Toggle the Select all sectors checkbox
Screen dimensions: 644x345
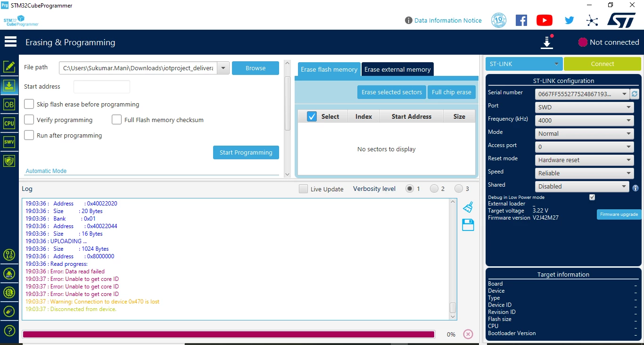[x=312, y=116]
